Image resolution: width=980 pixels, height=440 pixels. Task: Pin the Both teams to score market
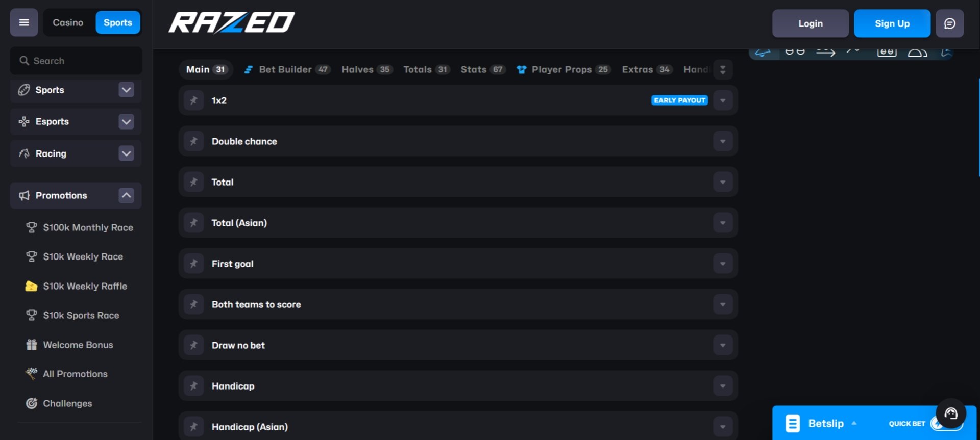click(x=194, y=304)
